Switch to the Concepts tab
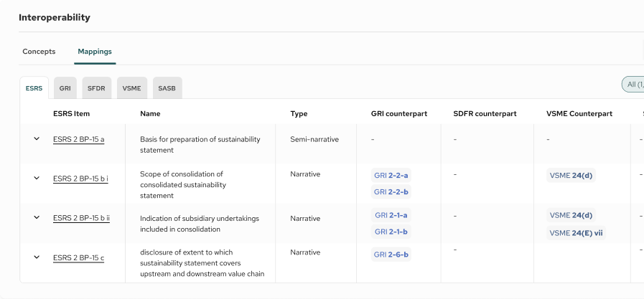 (39, 52)
